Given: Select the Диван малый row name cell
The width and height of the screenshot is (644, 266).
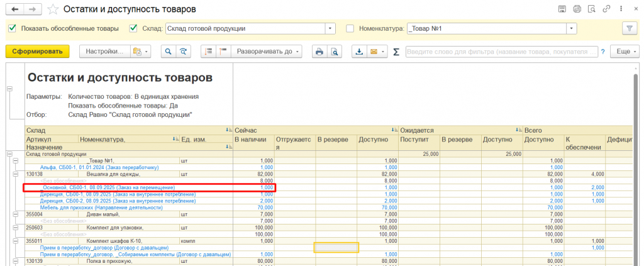Looking at the screenshot, I should coord(128,214).
